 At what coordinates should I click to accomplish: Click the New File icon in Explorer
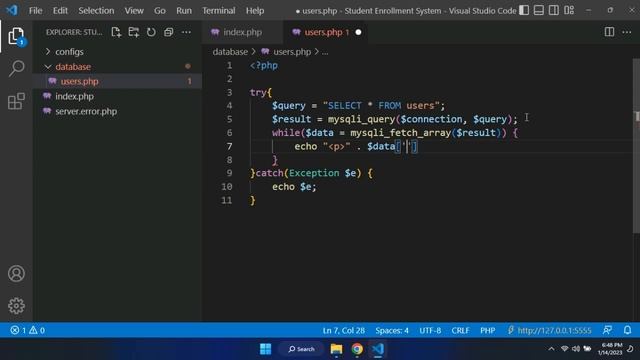116,32
